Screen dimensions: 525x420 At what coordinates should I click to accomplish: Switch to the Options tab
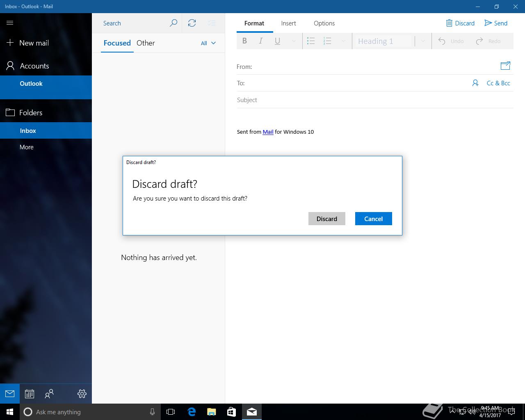pyautogui.click(x=324, y=23)
